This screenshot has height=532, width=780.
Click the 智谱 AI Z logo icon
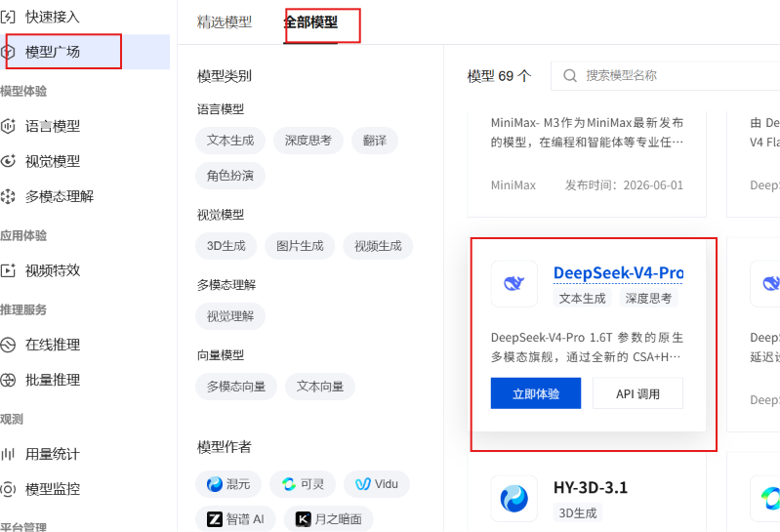tap(215, 519)
